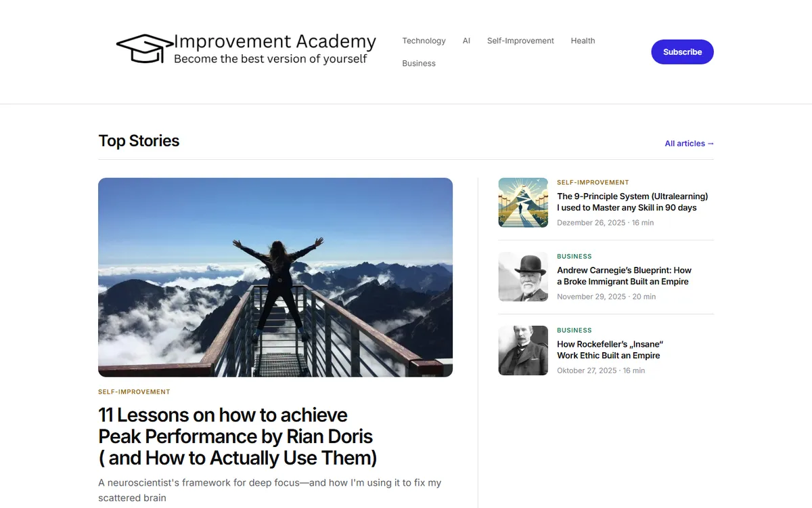Open the Ultralearning article thumbnail
This screenshot has width=812, height=508.
click(523, 203)
